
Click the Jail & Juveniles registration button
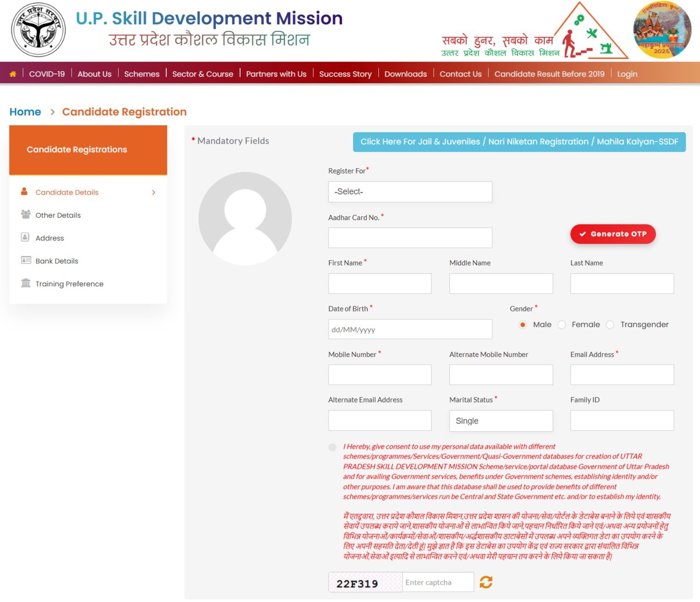point(519,142)
